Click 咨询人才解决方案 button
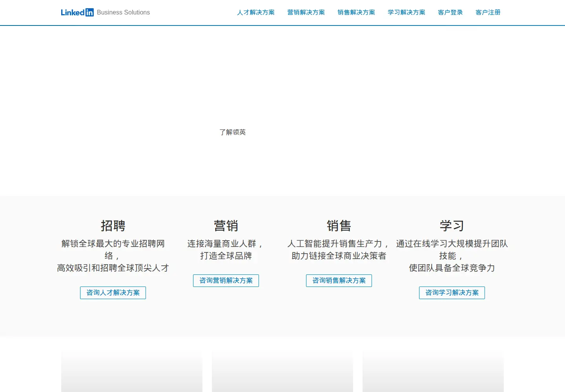The image size is (565, 392). [x=113, y=293]
